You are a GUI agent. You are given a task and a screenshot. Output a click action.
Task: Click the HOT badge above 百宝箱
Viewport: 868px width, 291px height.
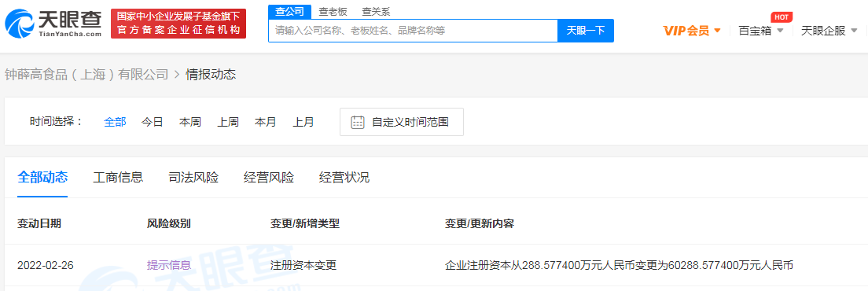[x=781, y=17]
